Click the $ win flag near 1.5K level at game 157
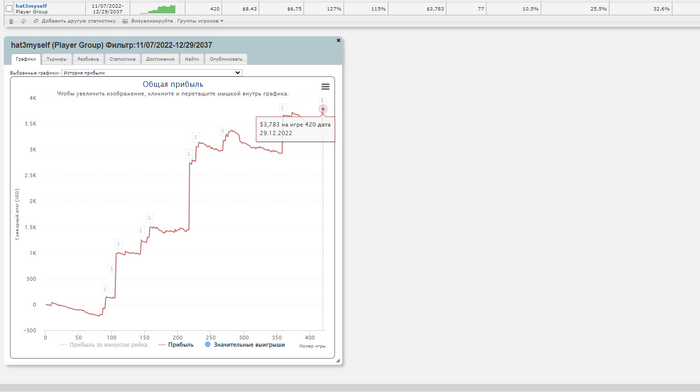 150,218
